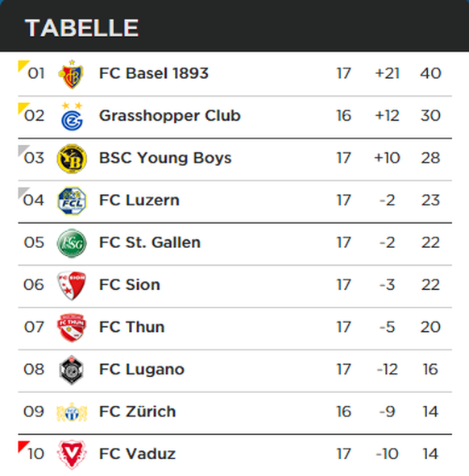469x476 pixels.
Task: Open the FC Vaduz red logo
Action: click(72, 454)
